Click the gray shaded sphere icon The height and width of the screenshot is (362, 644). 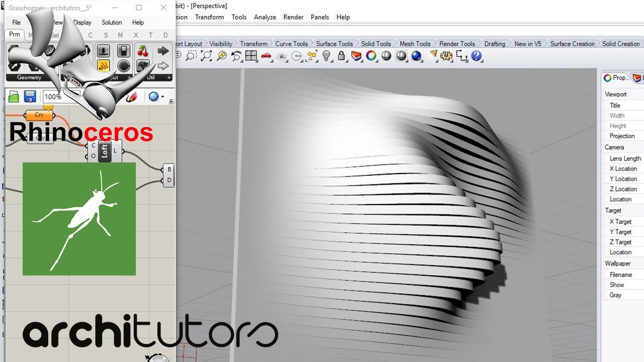pos(386,56)
